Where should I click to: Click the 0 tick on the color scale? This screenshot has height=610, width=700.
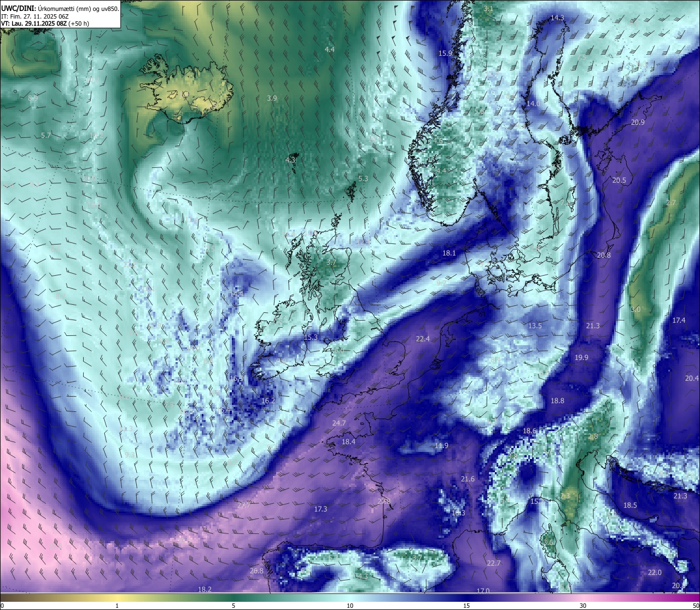pyautogui.click(x=2, y=606)
